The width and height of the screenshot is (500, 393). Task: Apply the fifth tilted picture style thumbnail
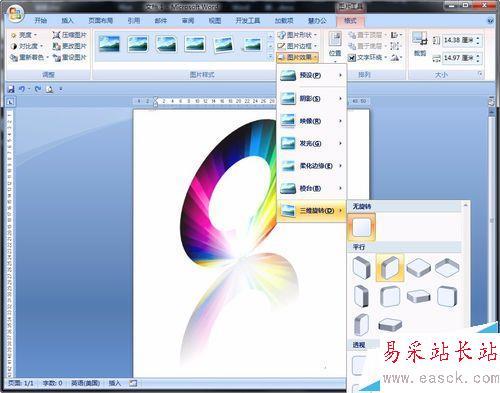point(223,44)
